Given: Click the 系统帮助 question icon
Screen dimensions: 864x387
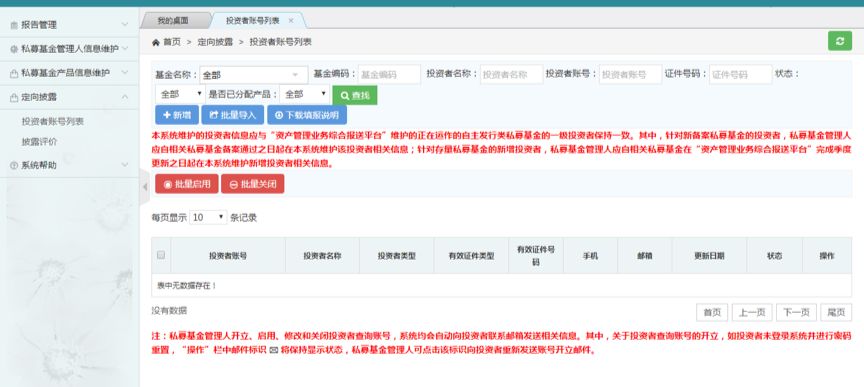Looking at the screenshot, I should [x=14, y=165].
